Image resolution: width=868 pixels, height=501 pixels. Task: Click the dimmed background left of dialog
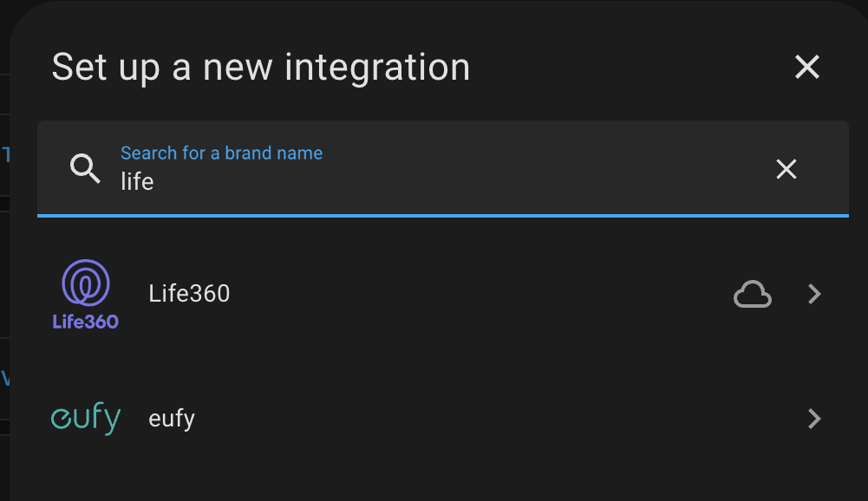click(x=4, y=260)
